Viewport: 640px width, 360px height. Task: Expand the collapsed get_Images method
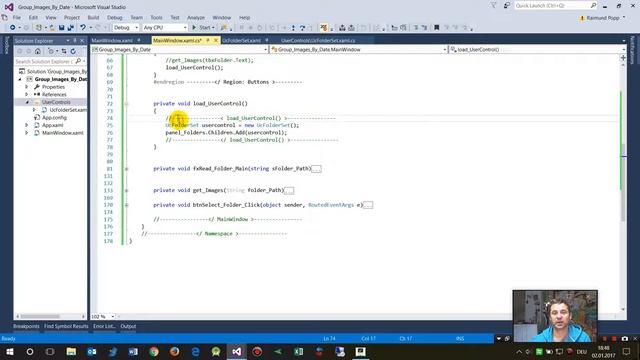coord(127,190)
